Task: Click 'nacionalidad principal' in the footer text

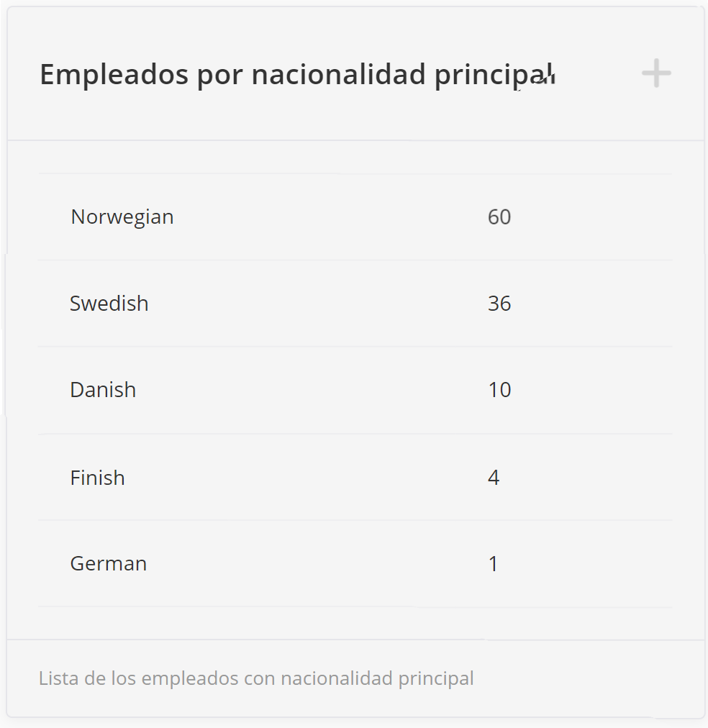Action: coord(377,678)
